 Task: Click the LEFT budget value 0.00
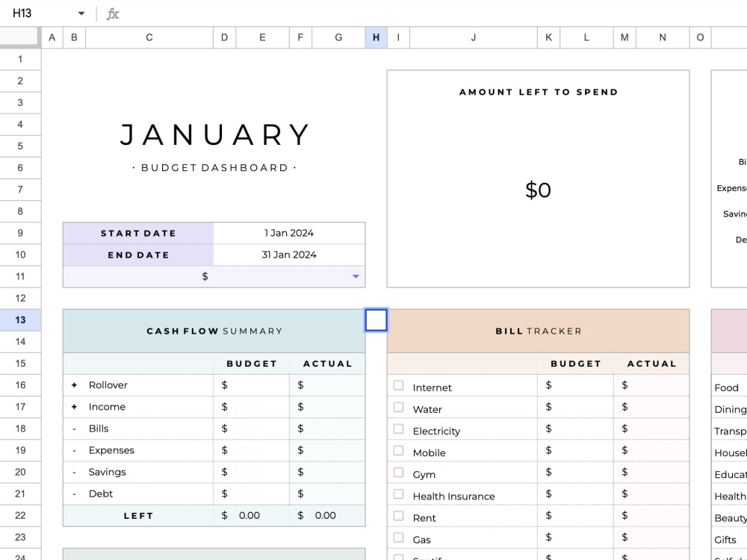coord(249,515)
